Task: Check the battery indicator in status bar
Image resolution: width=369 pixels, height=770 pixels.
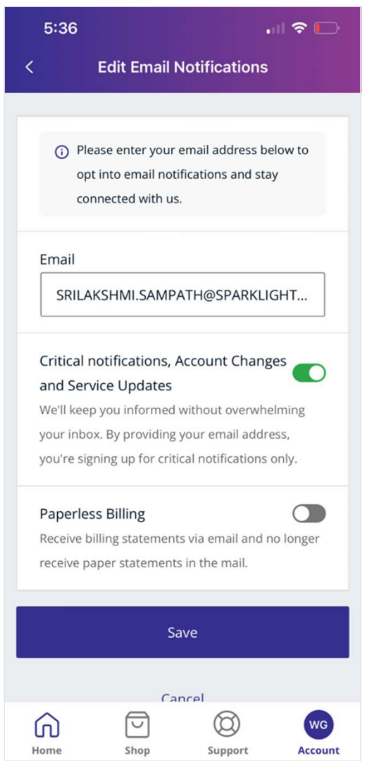Action: (327, 29)
